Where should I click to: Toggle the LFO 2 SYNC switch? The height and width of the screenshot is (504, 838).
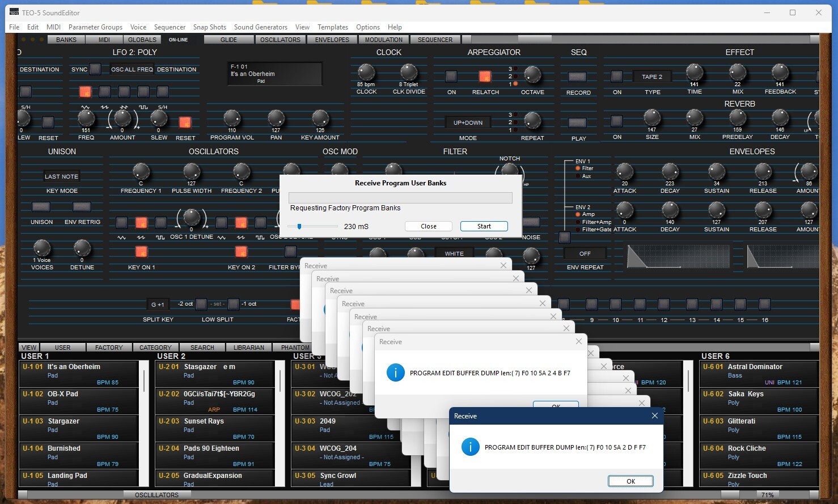point(95,69)
